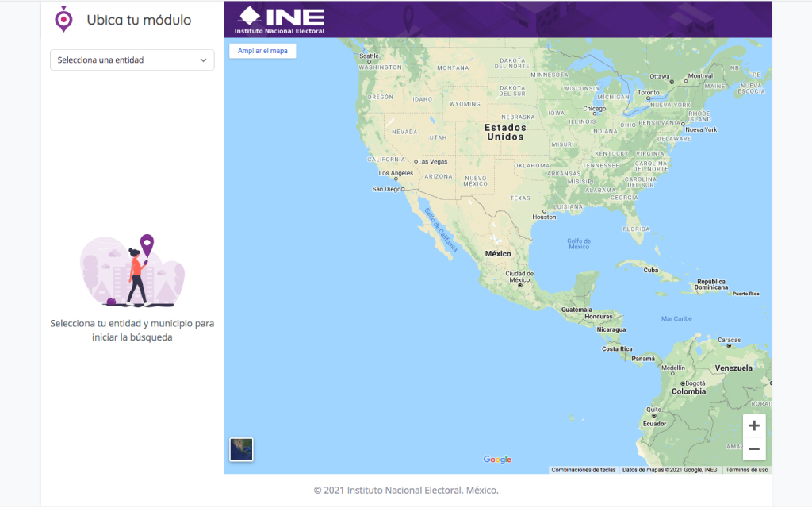Zoom out the map with minus button
The height and width of the screenshot is (508, 812).
753,449
